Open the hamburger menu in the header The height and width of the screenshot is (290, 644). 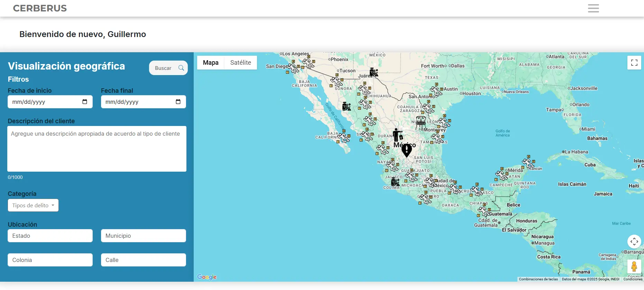(x=593, y=8)
